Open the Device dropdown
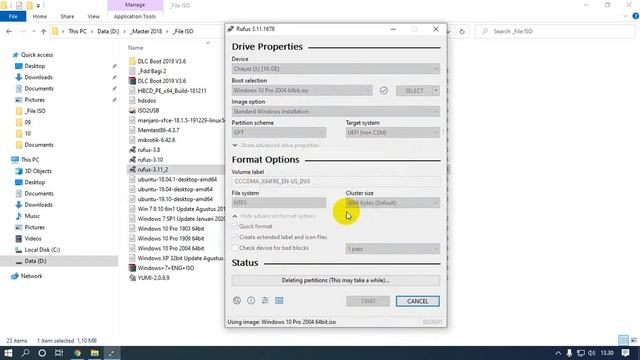The width and height of the screenshot is (640, 360). point(336,69)
